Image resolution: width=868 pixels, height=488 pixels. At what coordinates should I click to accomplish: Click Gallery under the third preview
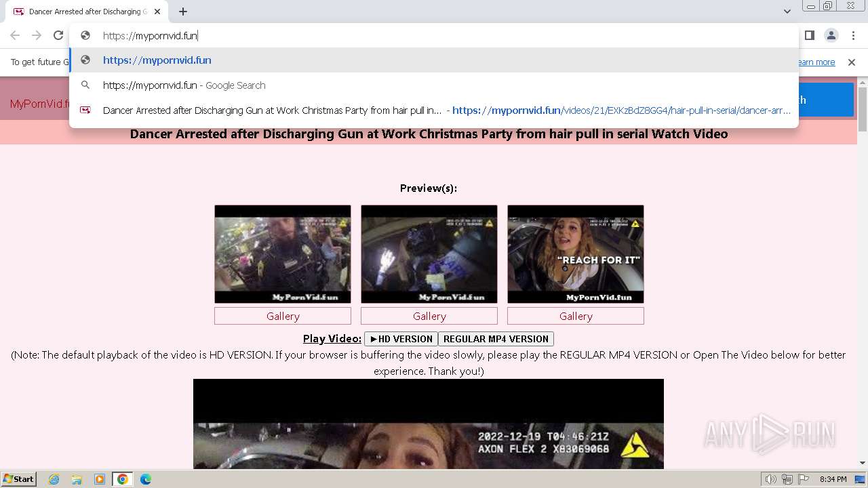click(576, 316)
